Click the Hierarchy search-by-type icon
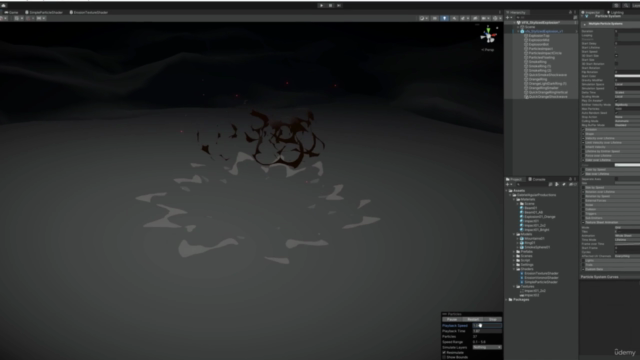Viewport: 640px width, 360px height. coord(575,18)
